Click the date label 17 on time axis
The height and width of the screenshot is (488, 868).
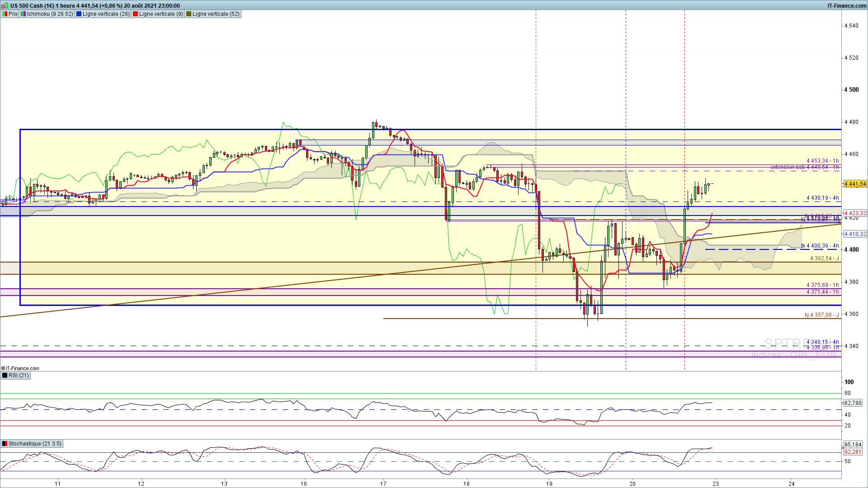(383, 484)
